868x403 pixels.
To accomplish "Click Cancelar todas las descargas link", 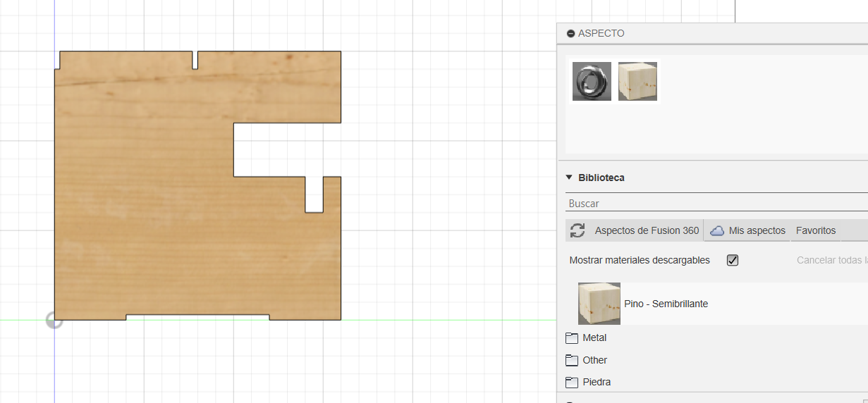I will coord(832,260).
